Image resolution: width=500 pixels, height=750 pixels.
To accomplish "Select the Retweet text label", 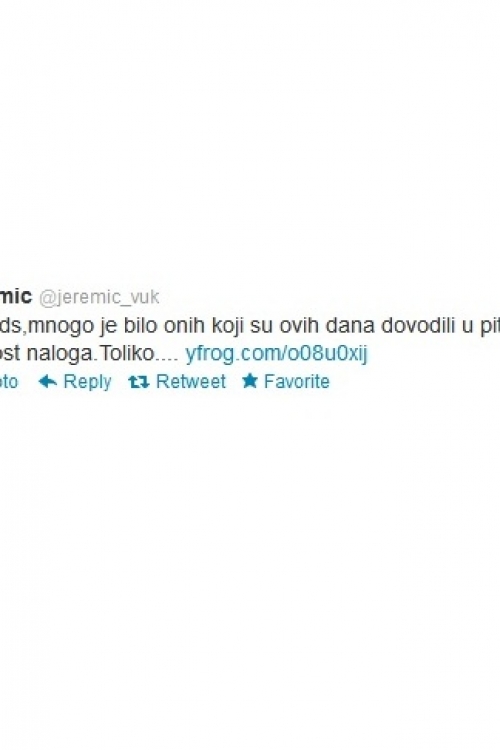I will 190,381.
